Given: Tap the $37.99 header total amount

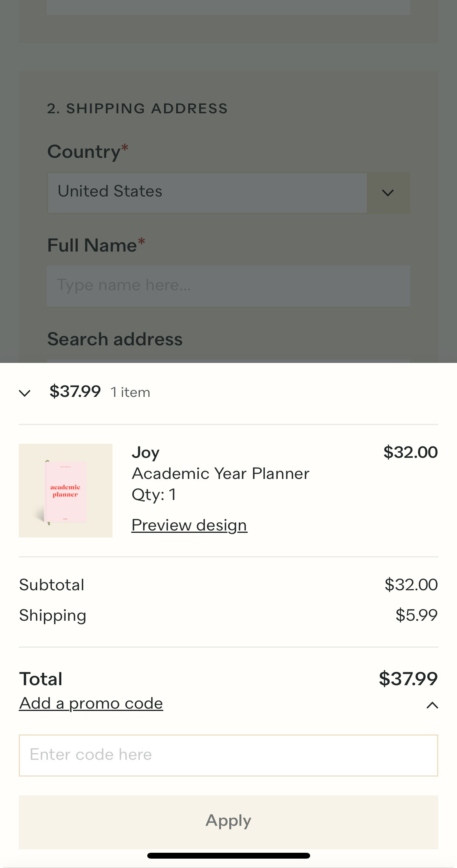Looking at the screenshot, I should [x=75, y=391].
